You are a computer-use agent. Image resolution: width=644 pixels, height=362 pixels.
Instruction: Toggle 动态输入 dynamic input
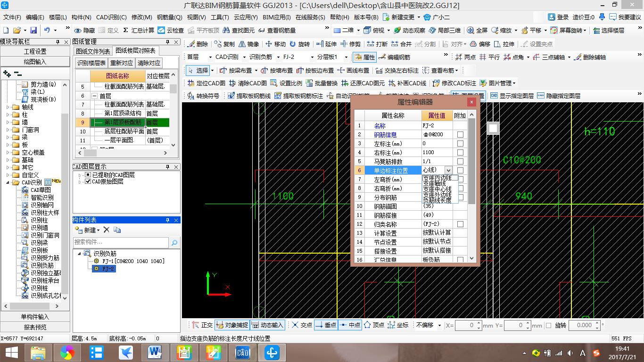tap(267, 325)
